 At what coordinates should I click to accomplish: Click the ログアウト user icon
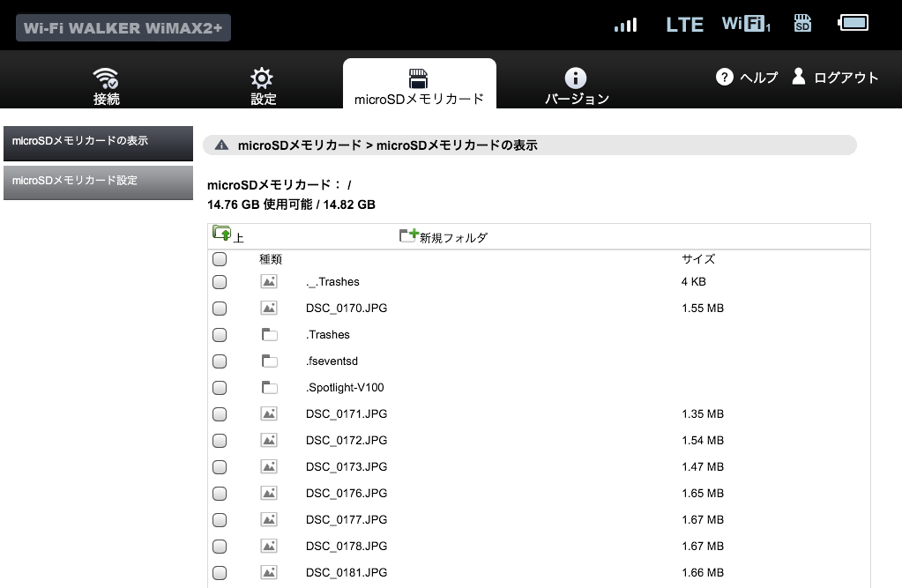click(x=799, y=76)
